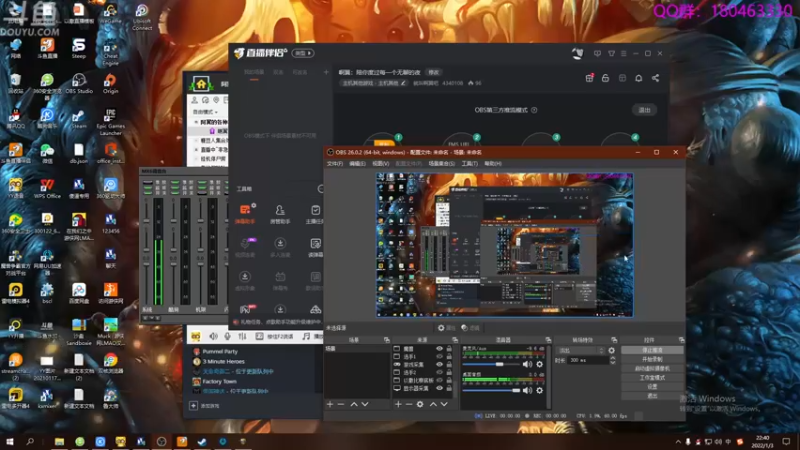Image resolution: width=800 pixels, height=450 pixels.
Task: Remove selected source with the minus icon
Action: click(409, 404)
